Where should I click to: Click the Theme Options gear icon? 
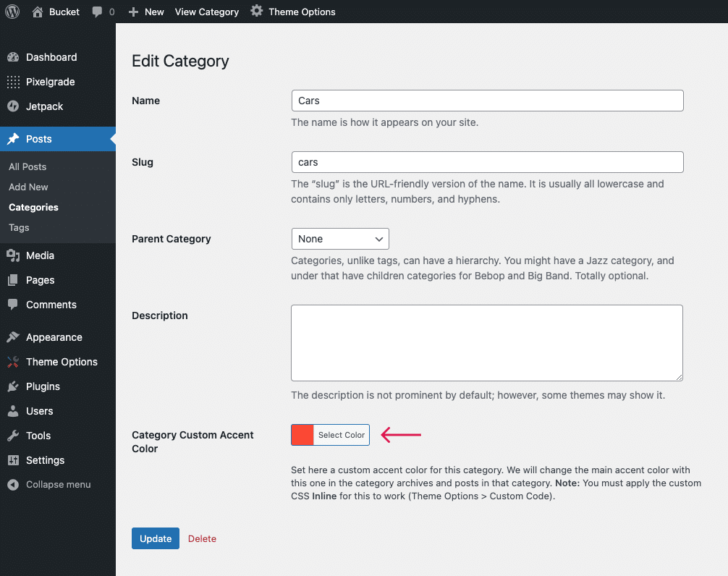[x=257, y=12]
